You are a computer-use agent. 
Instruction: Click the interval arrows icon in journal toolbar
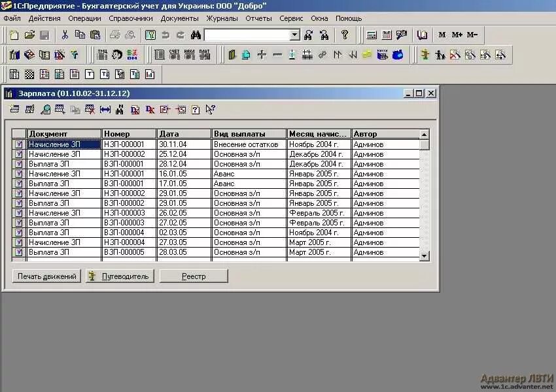click(105, 109)
